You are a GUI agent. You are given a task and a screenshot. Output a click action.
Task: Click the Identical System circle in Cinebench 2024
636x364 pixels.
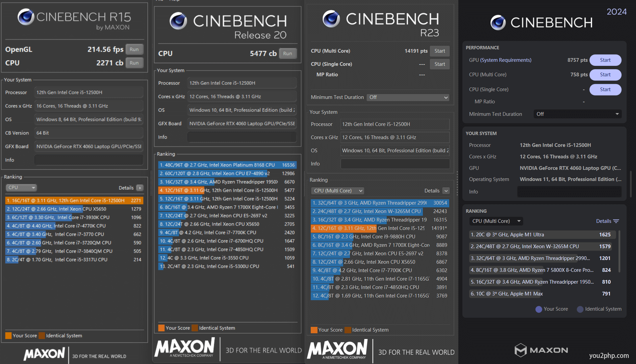[580, 309]
